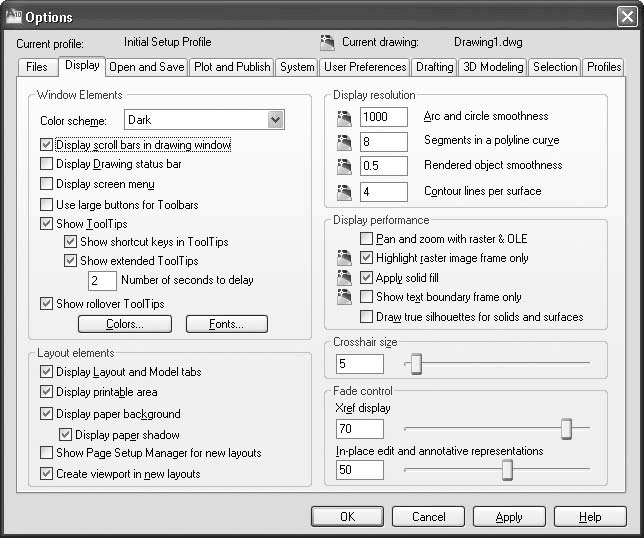Click the Current drawing icon in the header

click(x=327, y=43)
